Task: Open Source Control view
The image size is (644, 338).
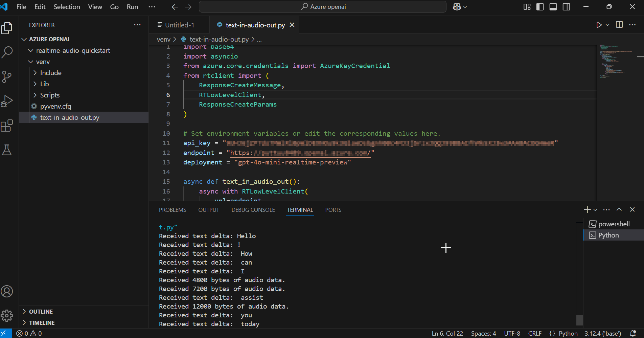Action: coord(7,77)
